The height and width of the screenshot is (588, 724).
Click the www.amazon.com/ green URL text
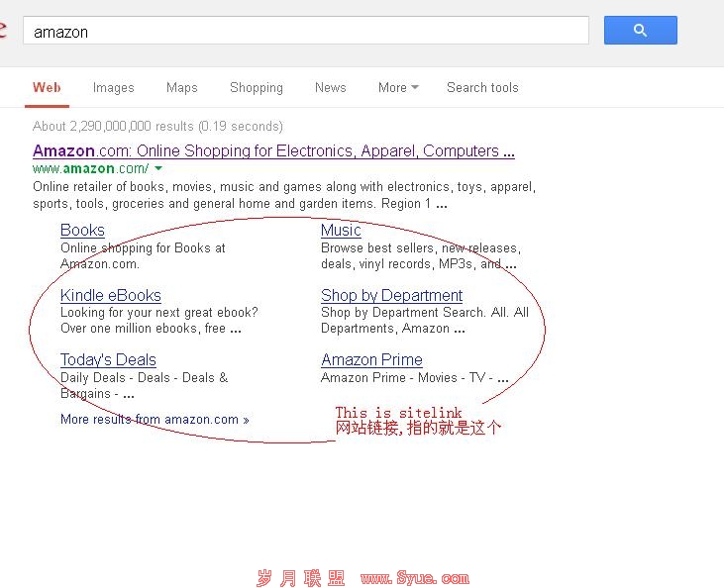coord(91,168)
